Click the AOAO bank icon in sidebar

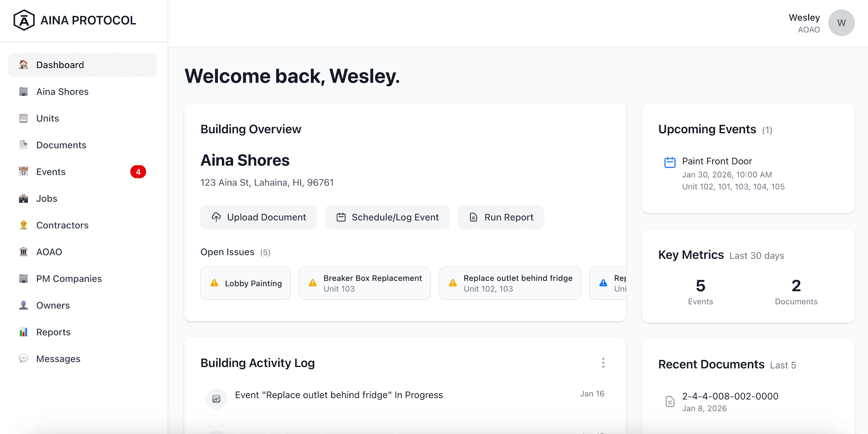[23, 252]
